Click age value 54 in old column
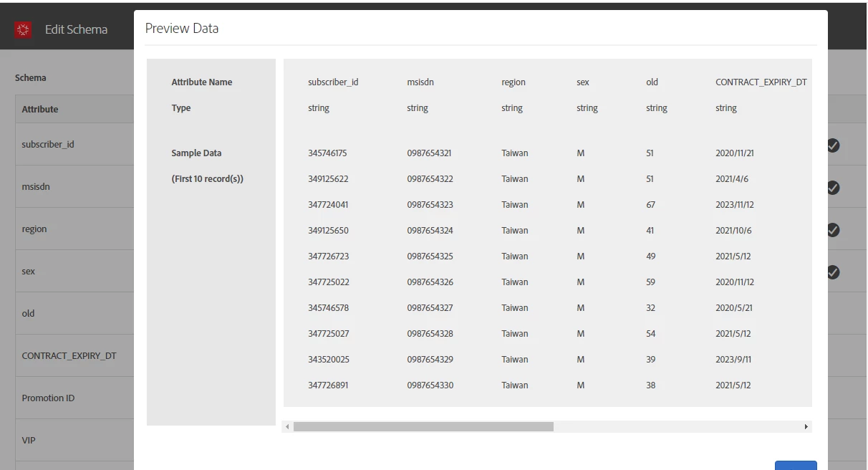The width and height of the screenshot is (868, 470). (650, 334)
